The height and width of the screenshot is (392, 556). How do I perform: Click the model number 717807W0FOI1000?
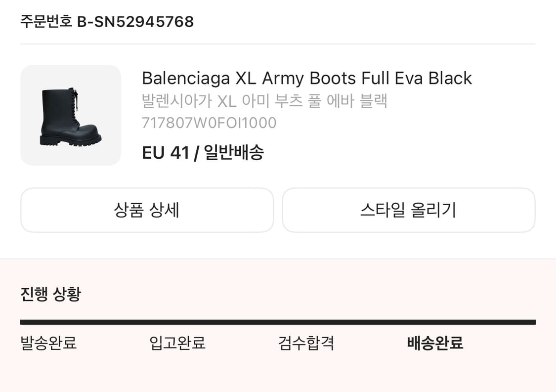209,123
